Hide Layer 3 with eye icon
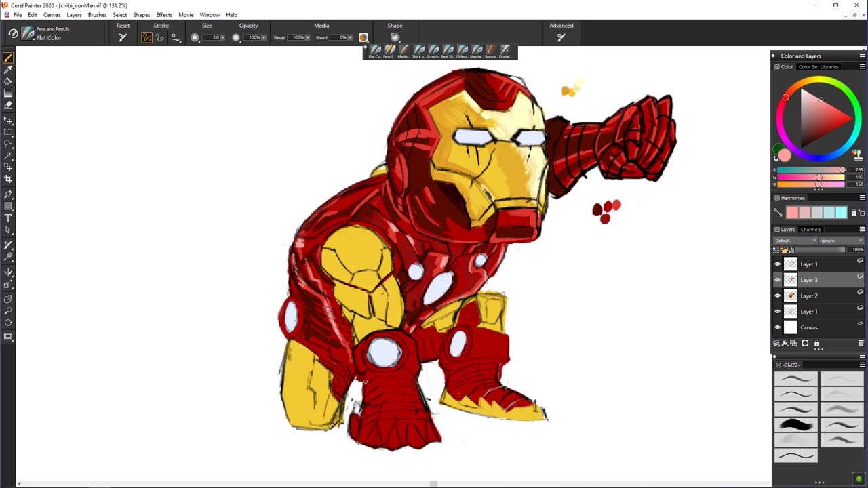Screen dimensions: 868x488 point(778,280)
